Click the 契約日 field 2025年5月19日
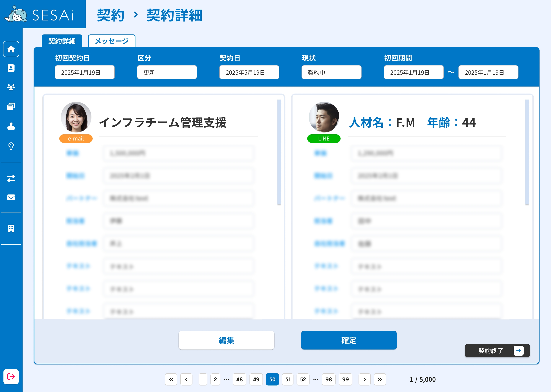 coord(249,72)
